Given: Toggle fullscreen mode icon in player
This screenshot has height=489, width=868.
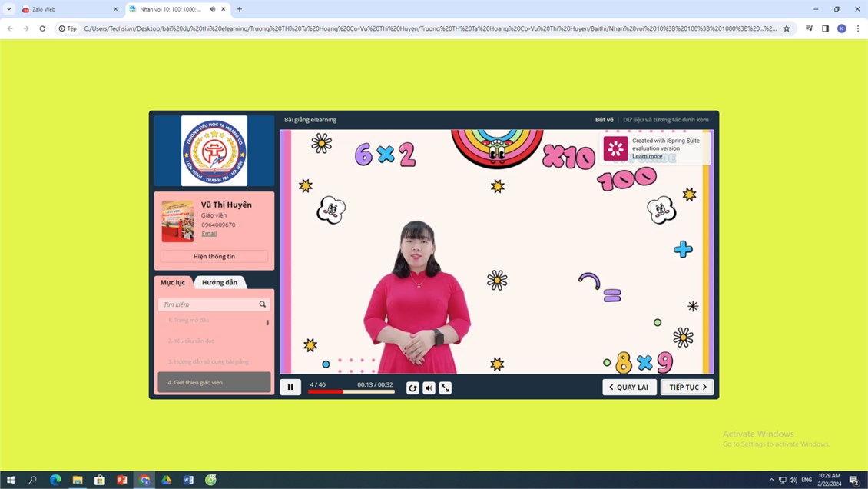Looking at the screenshot, I should point(446,388).
